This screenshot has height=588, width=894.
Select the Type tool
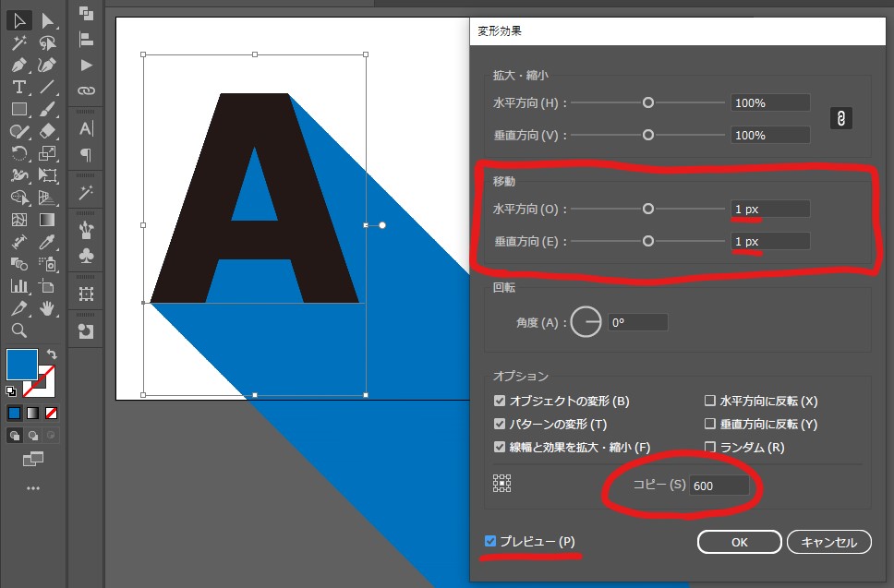[x=18, y=87]
